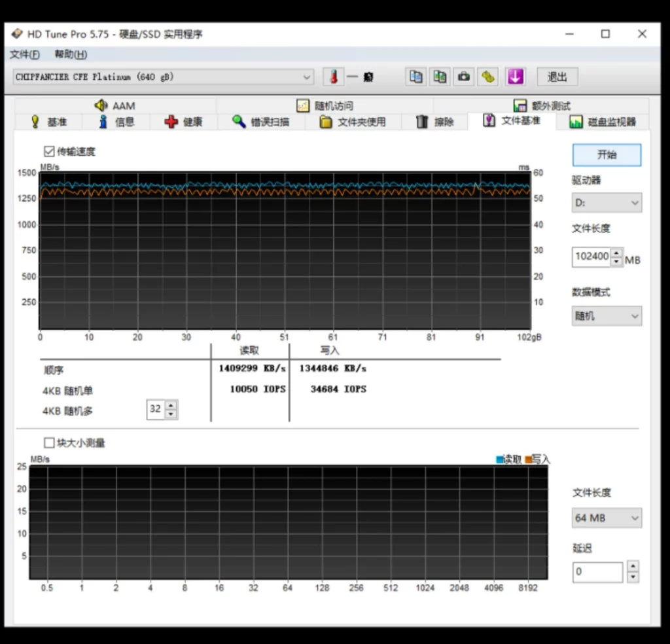
Task: Expand the 64 MB 文件长度 dropdown
Action: click(607, 518)
